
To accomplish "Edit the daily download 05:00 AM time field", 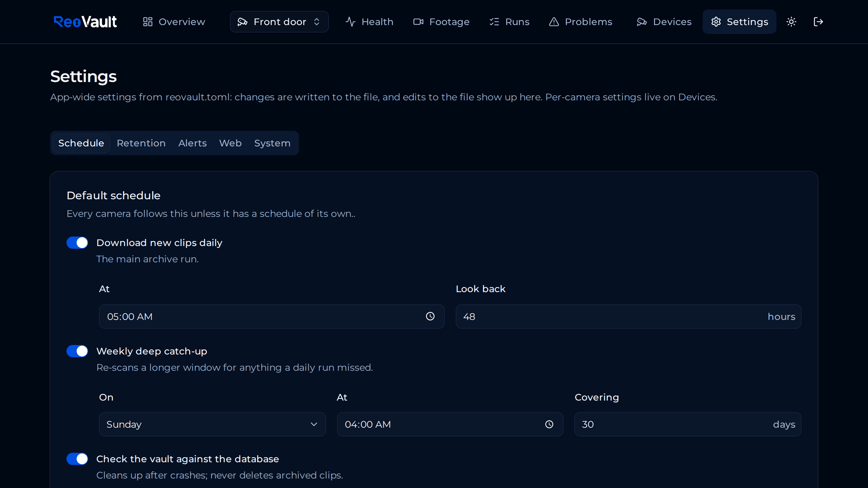I will pyautogui.click(x=272, y=317).
